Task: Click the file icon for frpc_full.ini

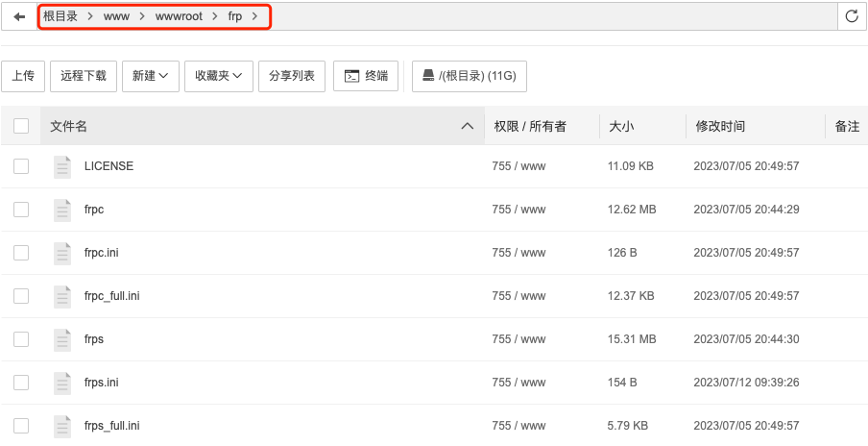Action: (62, 296)
